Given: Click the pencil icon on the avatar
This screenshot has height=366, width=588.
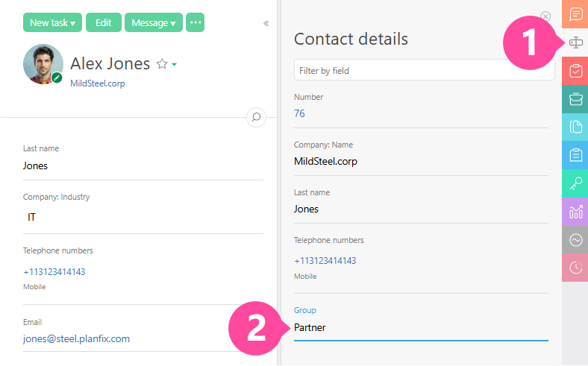Looking at the screenshot, I should pos(57,78).
